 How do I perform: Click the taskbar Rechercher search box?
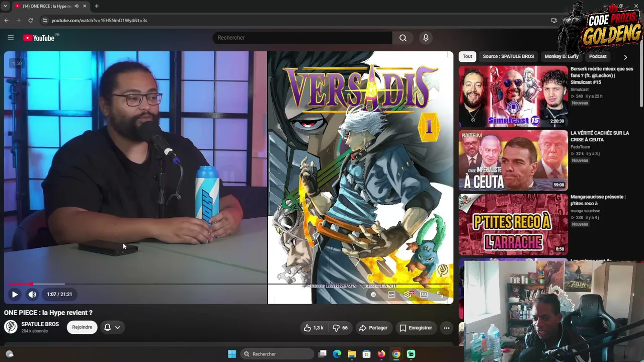click(277, 354)
